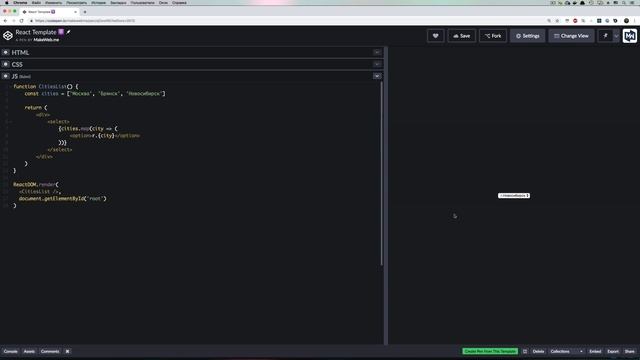
Task: Open MakeWeb profile avatar menu
Action: (x=630, y=36)
